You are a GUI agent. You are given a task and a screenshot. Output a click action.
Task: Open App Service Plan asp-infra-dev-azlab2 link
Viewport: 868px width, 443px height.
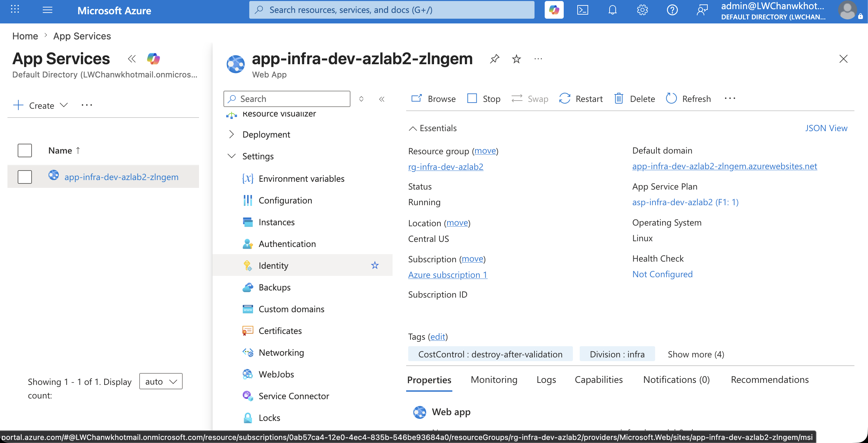(x=685, y=202)
